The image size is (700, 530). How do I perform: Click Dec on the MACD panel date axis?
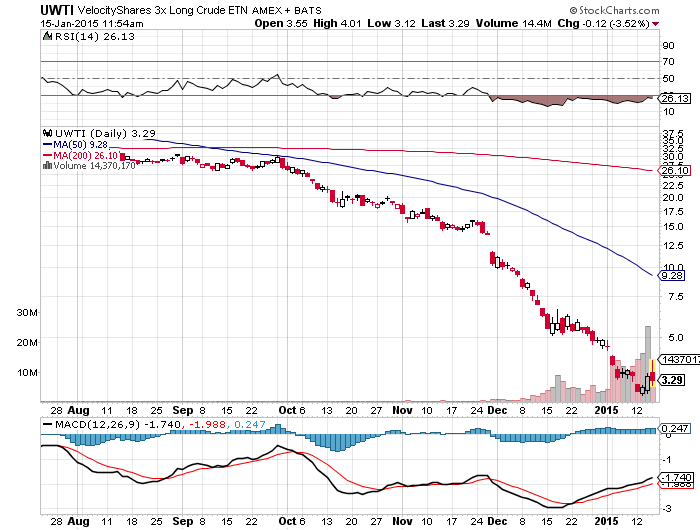coord(497,521)
